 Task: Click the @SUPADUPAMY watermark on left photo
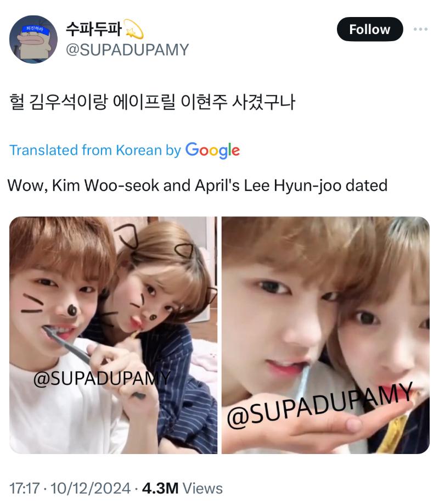[x=102, y=378]
